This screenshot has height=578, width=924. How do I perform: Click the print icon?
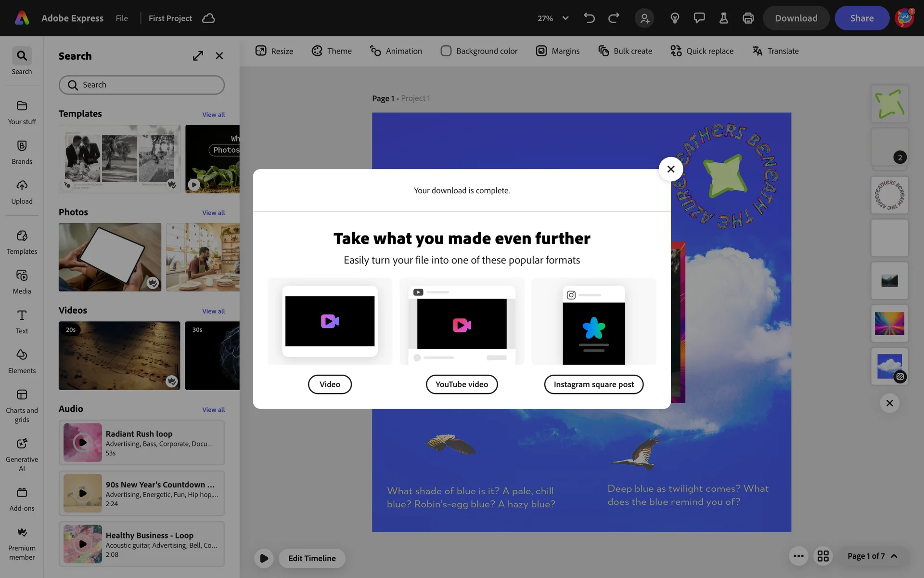pos(748,18)
